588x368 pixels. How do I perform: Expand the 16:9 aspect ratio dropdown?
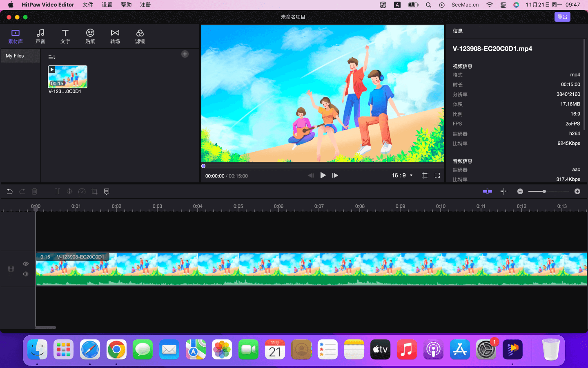point(402,175)
